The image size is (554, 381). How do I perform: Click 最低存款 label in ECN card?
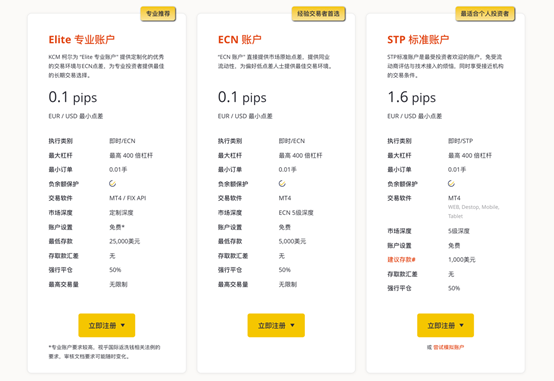230,241
